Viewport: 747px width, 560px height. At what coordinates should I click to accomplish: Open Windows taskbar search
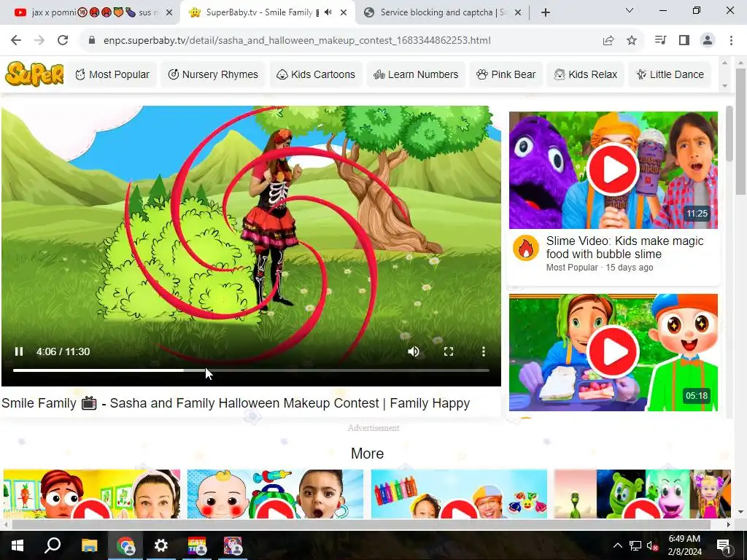coord(53,545)
